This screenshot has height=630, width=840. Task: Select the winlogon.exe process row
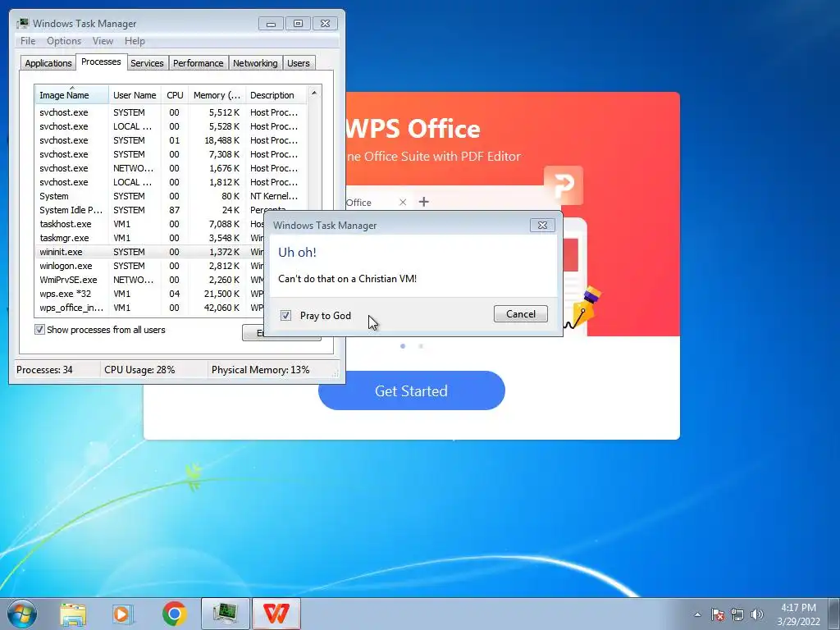pyautogui.click(x=150, y=266)
